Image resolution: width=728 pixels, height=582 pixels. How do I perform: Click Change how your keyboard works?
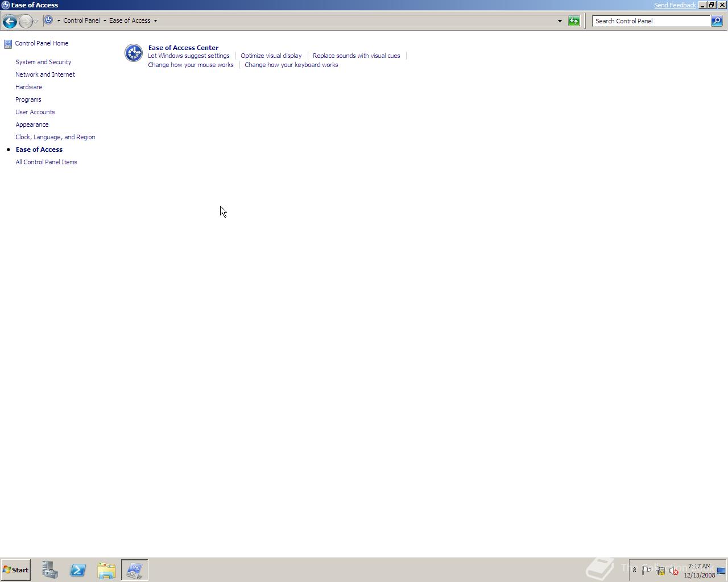(x=291, y=65)
